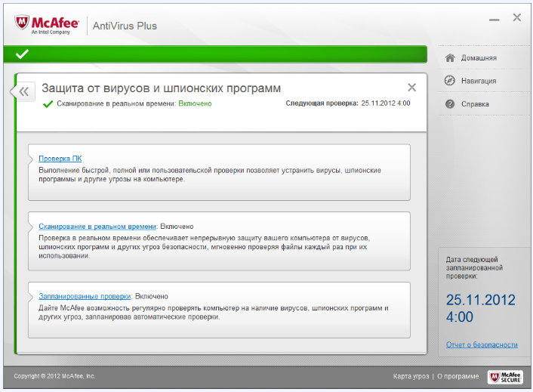Click the Copyright 2012 McAfee text
This screenshot has height=392, width=533.
tap(54, 376)
